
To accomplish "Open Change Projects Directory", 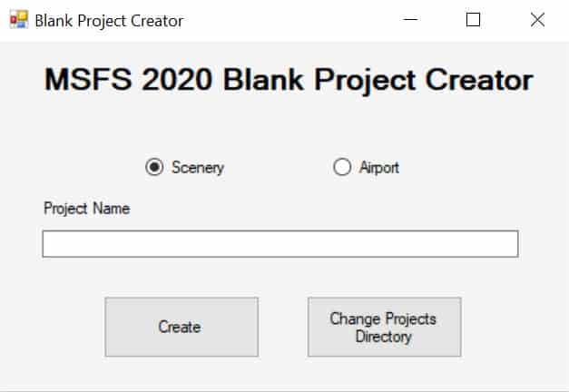I will (x=384, y=327).
